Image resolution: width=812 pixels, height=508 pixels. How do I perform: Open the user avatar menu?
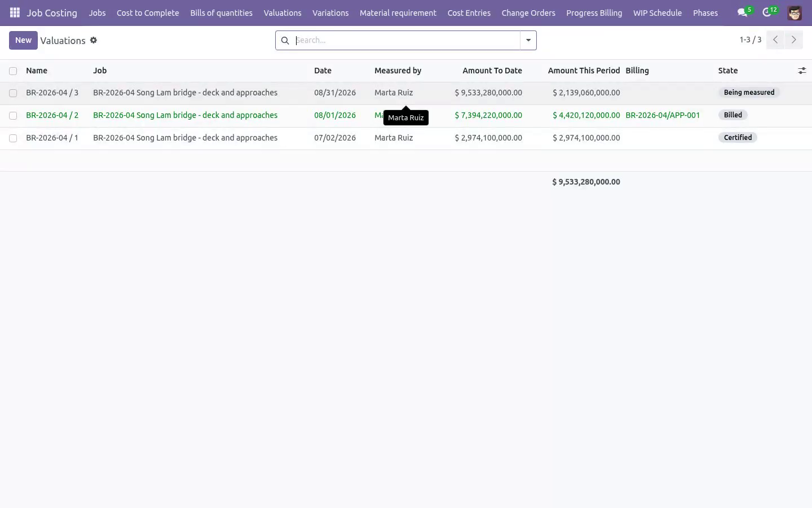[795, 13]
